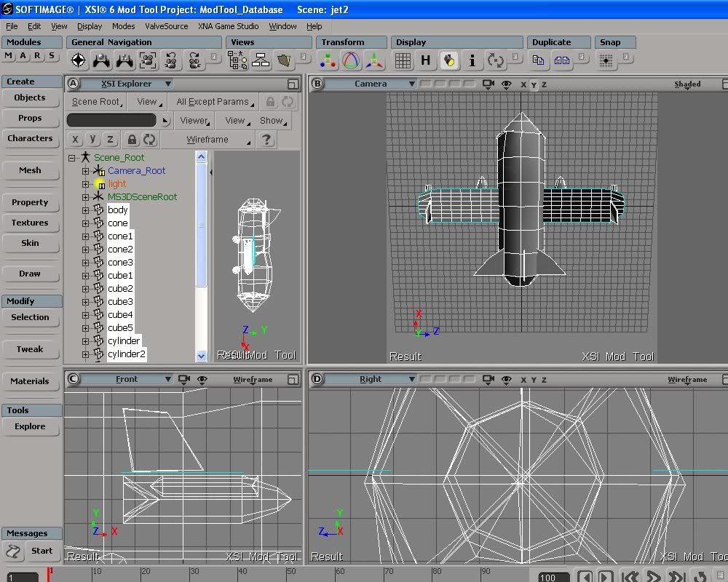Screen dimensions: 728x582
Task: Open the Explorer view icon in Views
Action: (x=237, y=60)
